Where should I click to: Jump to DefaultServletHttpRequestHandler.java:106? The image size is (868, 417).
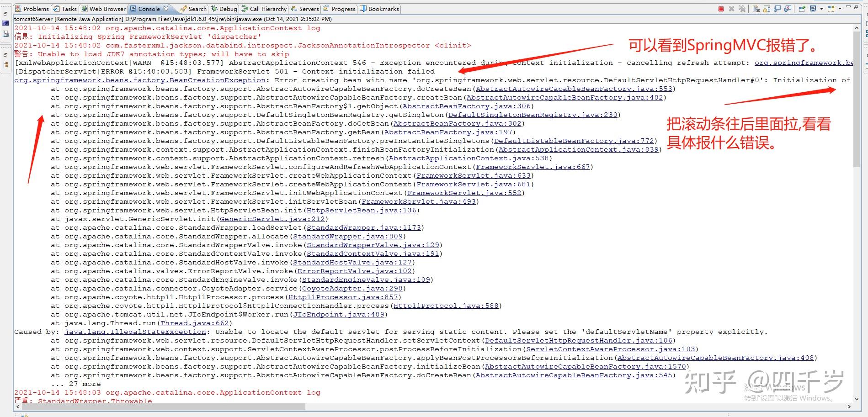(x=579, y=340)
